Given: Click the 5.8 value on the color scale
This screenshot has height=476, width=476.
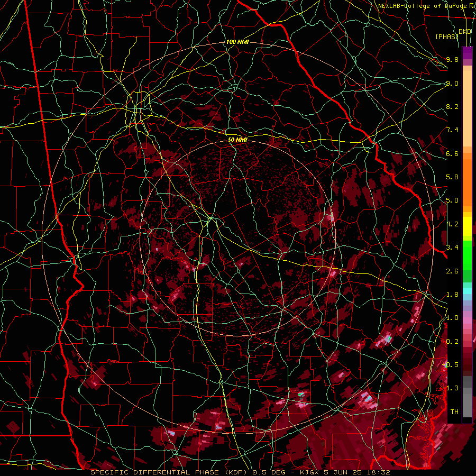Looking at the screenshot, I should click(x=452, y=177).
